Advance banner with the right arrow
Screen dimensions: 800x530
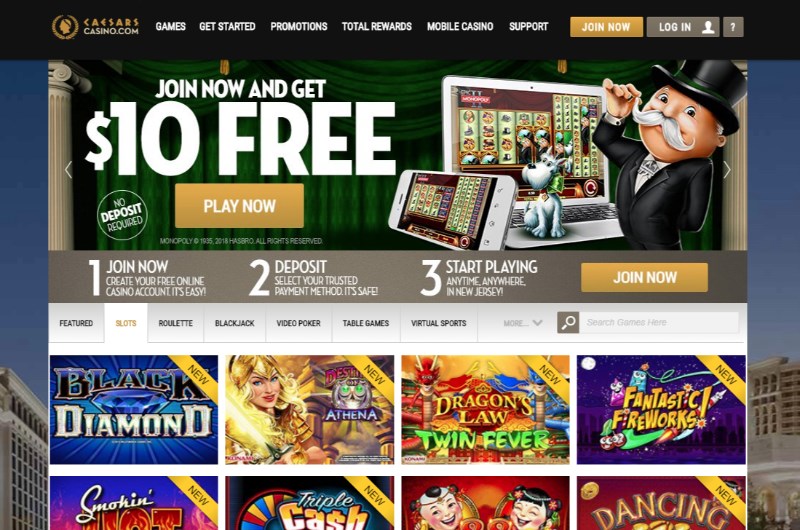pyautogui.click(x=727, y=169)
